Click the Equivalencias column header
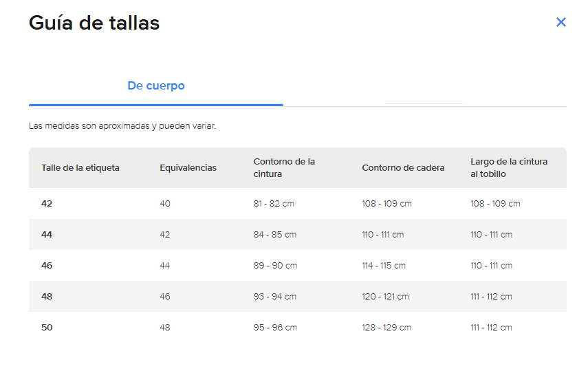 point(188,168)
